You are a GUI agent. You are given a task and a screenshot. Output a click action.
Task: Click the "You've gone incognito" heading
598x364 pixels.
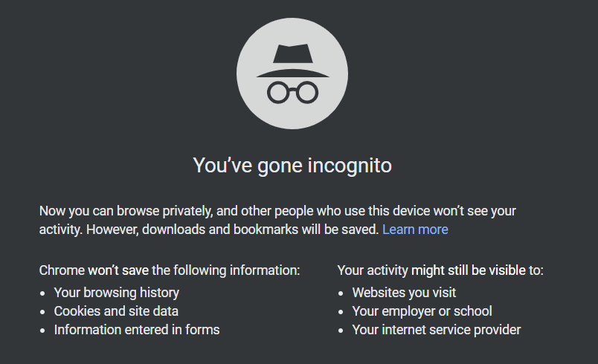[292, 165]
